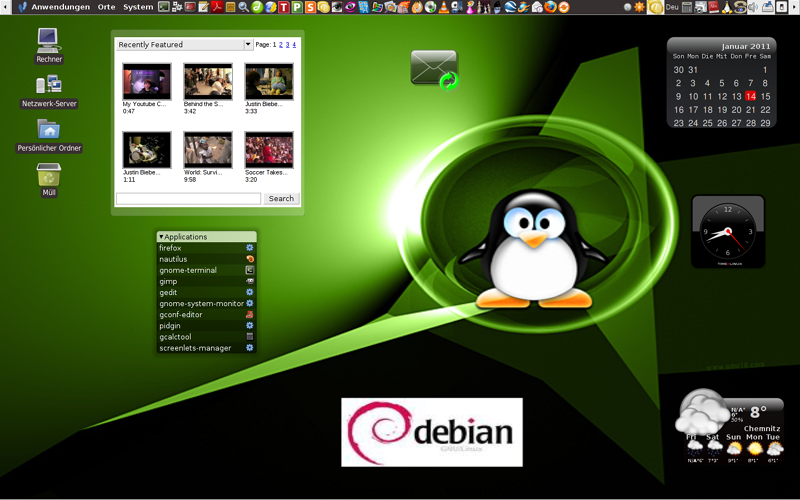Open the calculator icon in system tray
Viewport: 800px width, 500px height.
687,7
